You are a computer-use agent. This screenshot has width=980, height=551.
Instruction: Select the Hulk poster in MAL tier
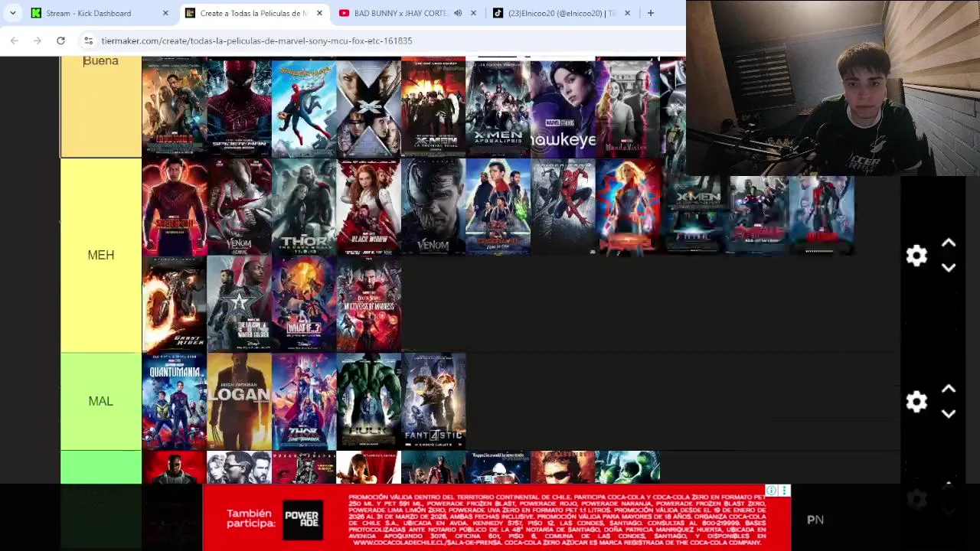pyautogui.click(x=368, y=402)
